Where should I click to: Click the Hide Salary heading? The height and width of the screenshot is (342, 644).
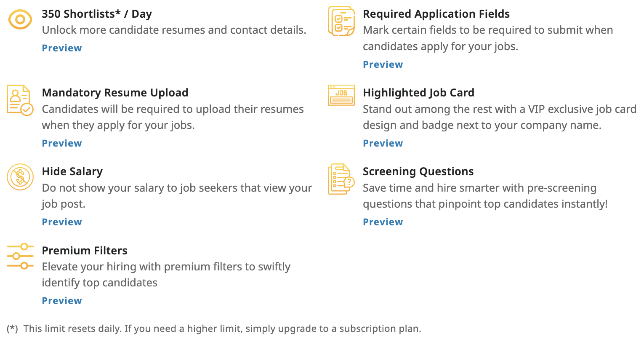pyautogui.click(x=72, y=171)
